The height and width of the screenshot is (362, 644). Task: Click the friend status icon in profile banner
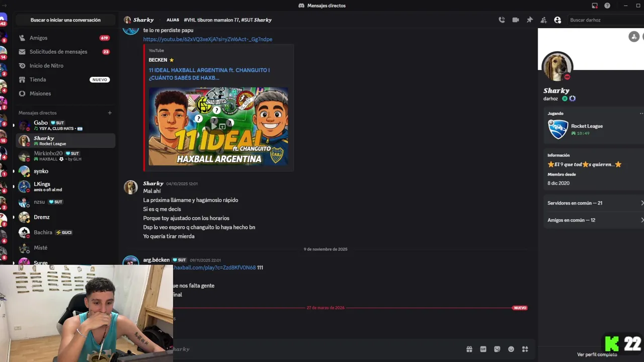click(x=634, y=36)
